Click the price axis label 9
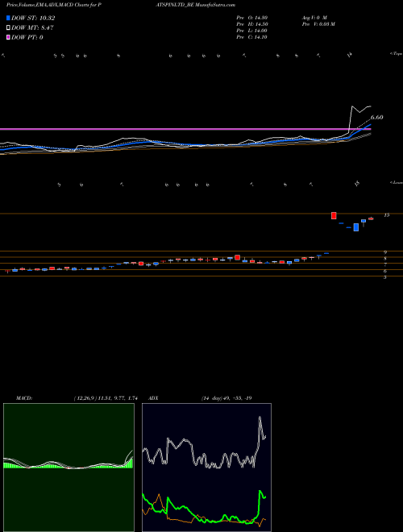 [385, 252]
